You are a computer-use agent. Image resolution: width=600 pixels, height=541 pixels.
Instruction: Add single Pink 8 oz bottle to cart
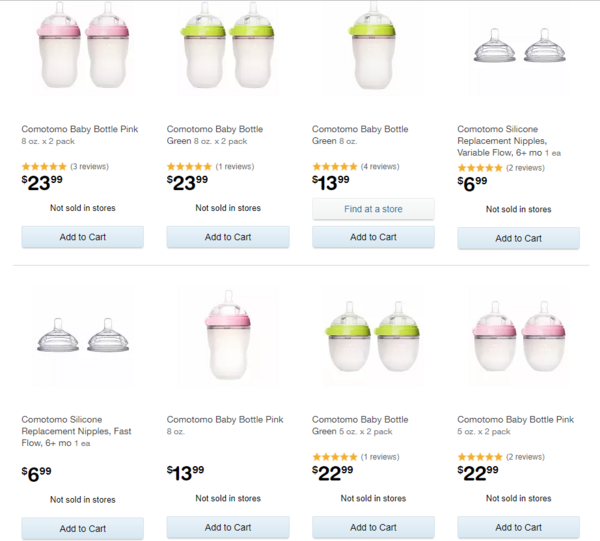[228, 527]
